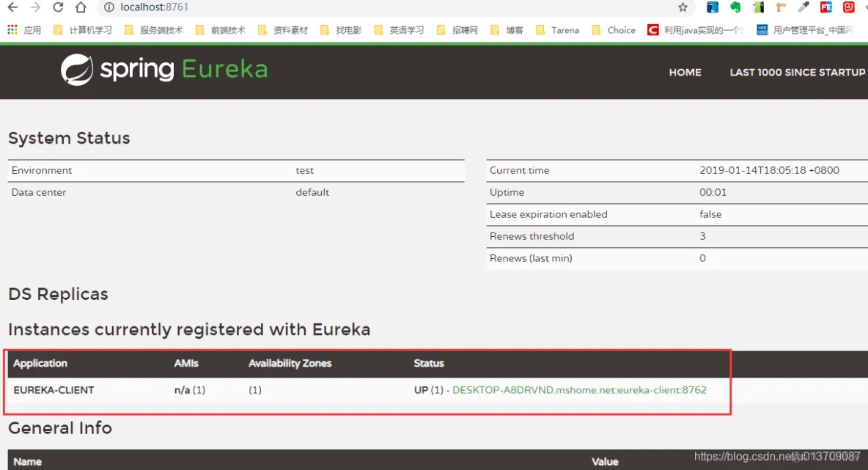Open the 服务端技术 bookmark folder
This screenshot has width=868, height=470.
click(x=153, y=30)
